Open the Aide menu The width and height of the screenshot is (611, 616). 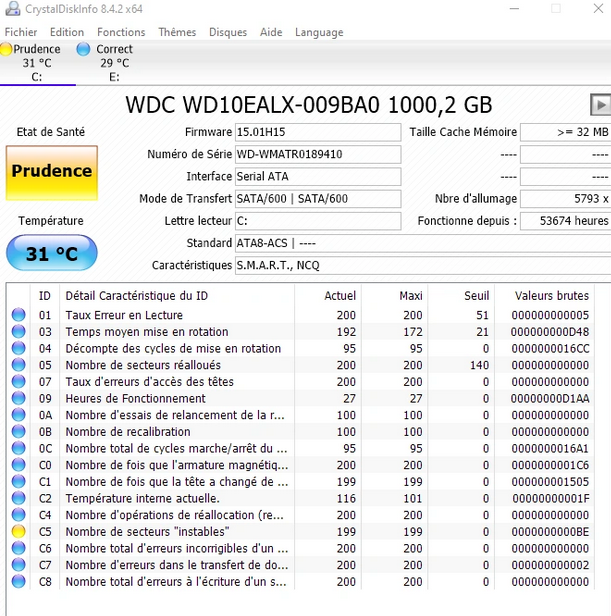271,32
